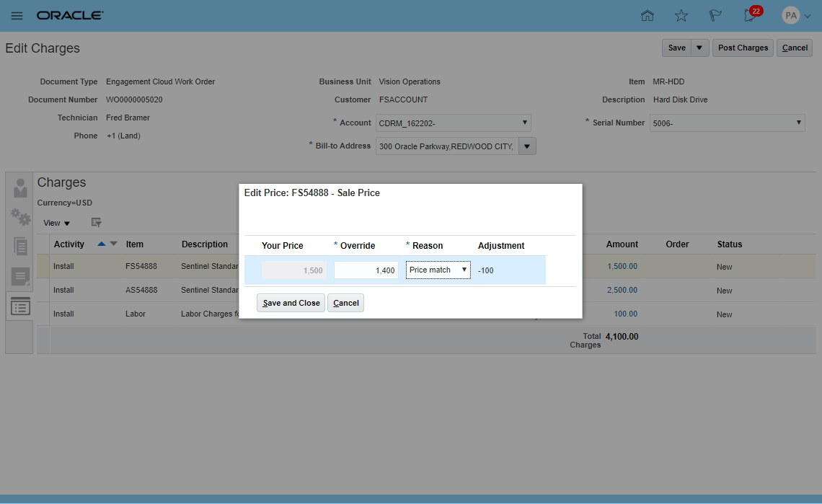Click the disabled Your Price field 1,500

pos(294,270)
